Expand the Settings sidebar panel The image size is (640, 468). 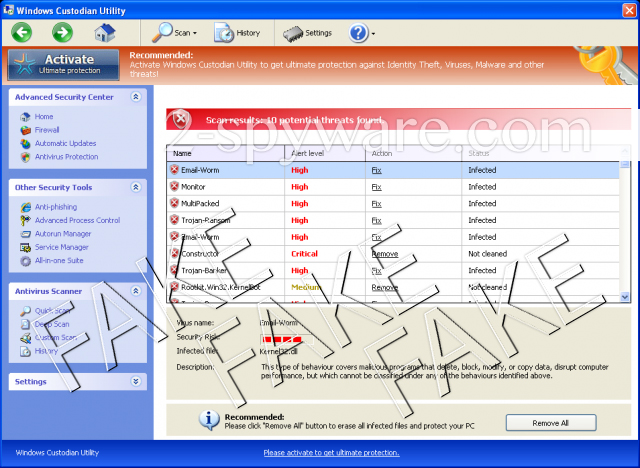136,381
